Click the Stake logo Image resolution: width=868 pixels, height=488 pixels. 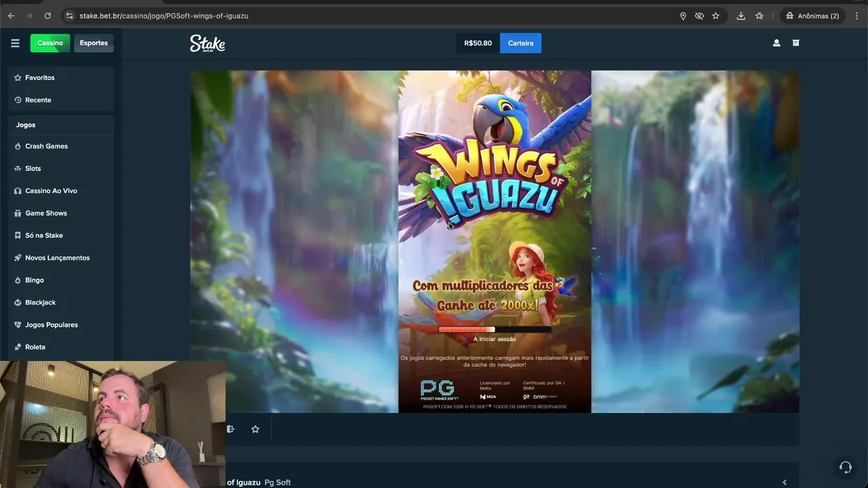[208, 43]
